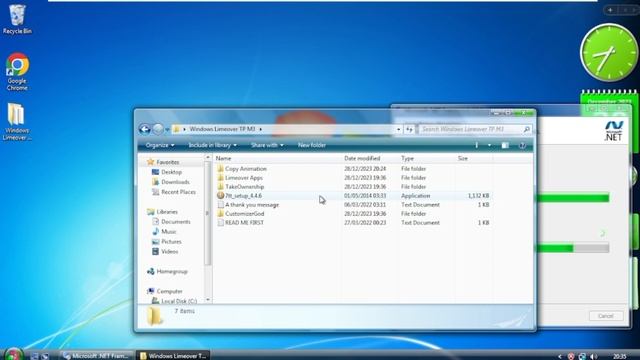Click the search magnifier icon
The height and width of the screenshot is (360, 640).
(527, 129)
